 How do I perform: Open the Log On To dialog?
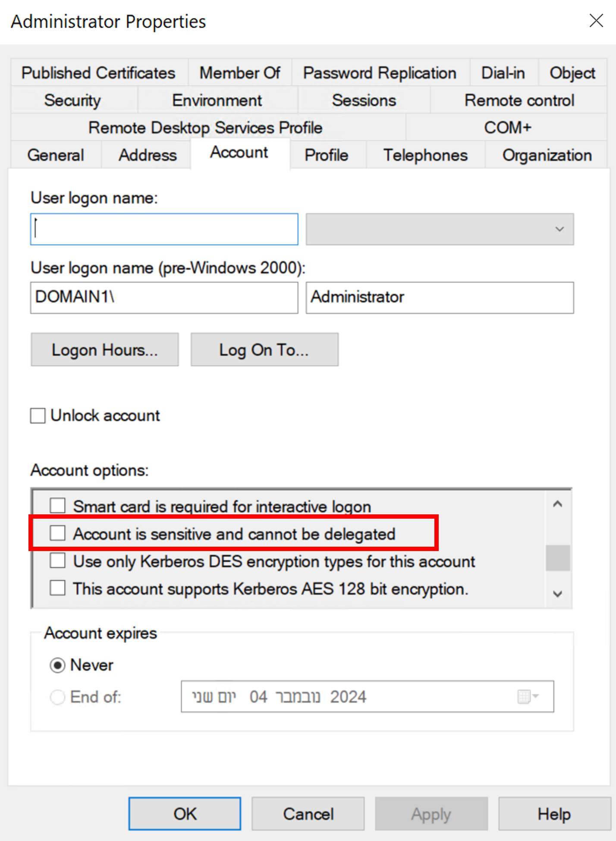[x=264, y=350]
